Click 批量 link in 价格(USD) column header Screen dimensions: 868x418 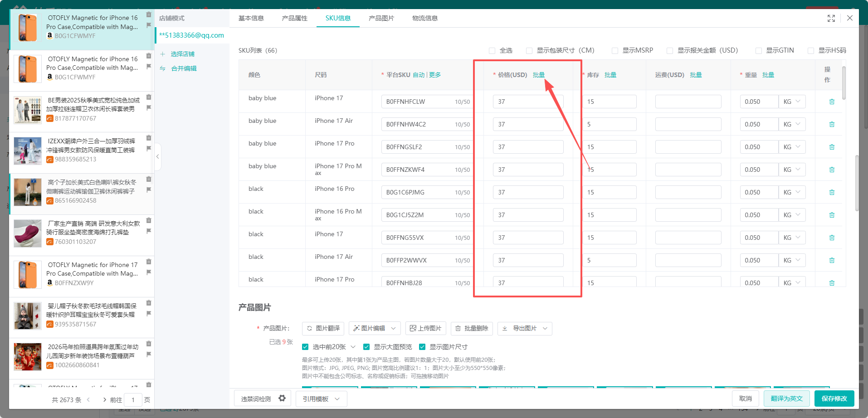[x=539, y=75]
